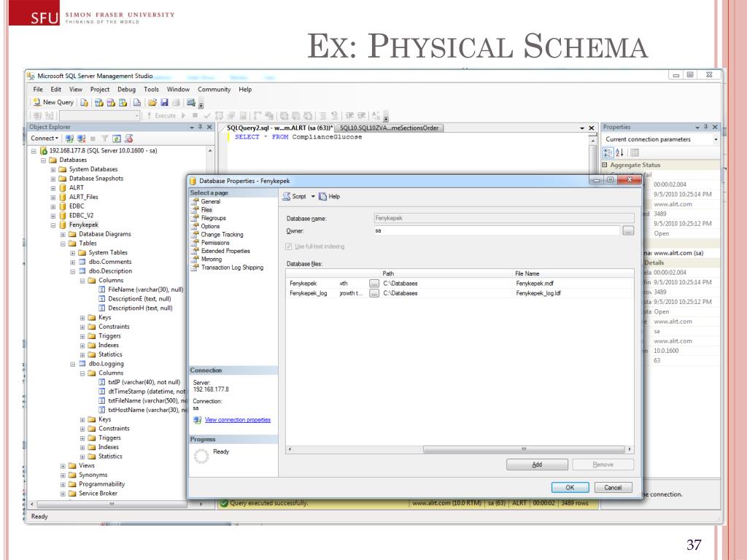Click the txtIP column icon under dbo.Logging
The height and width of the screenshot is (560, 747).
(102, 381)
